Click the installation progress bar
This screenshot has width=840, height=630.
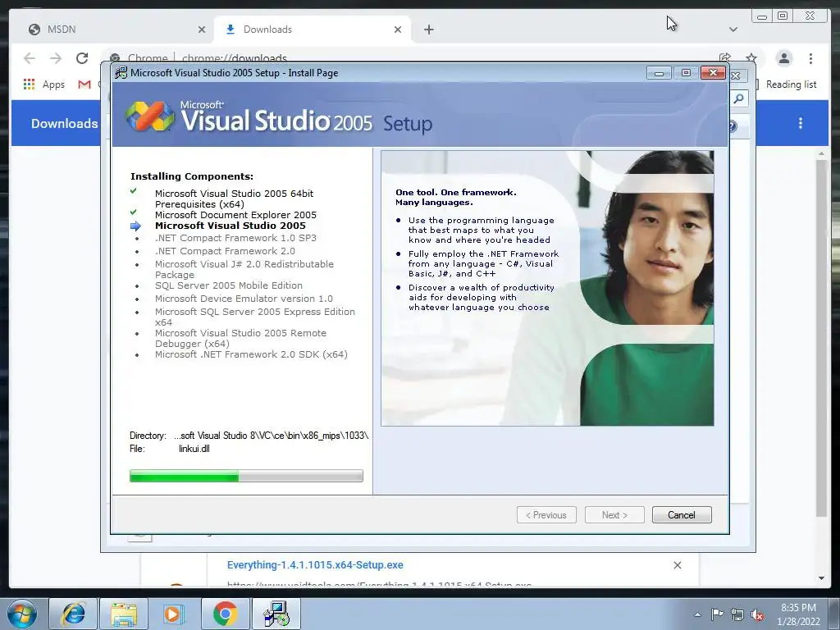(246, 476)
